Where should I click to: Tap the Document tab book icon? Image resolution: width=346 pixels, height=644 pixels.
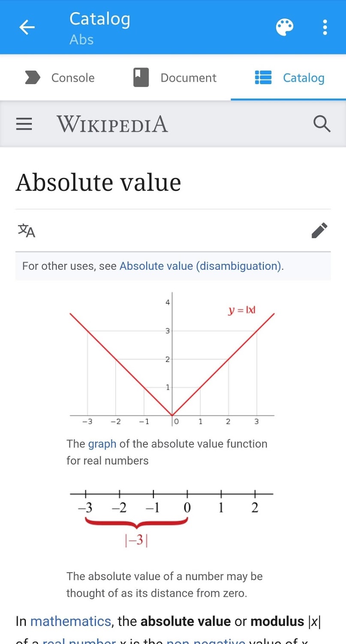(141, 78)
